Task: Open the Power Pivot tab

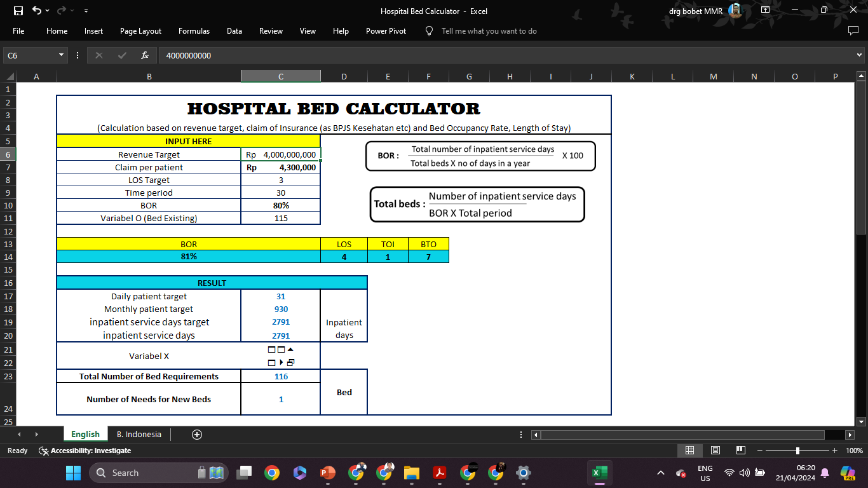Action: click(386, 30)
